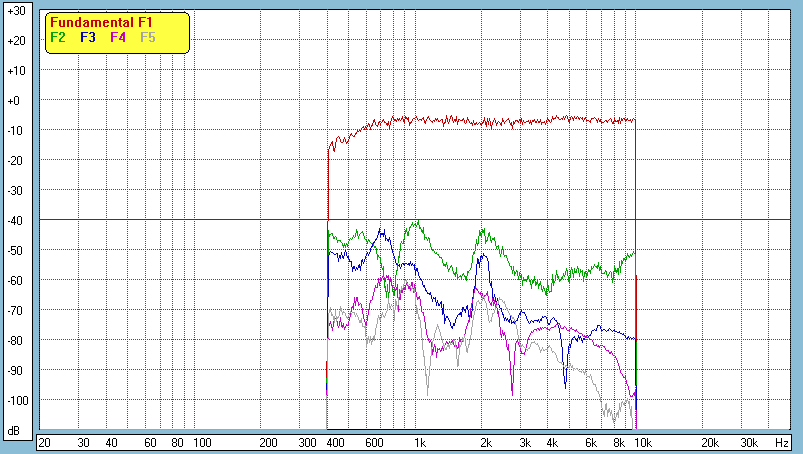
Task: Select the +30 label on the dB axis
Action: coord(15,11)
